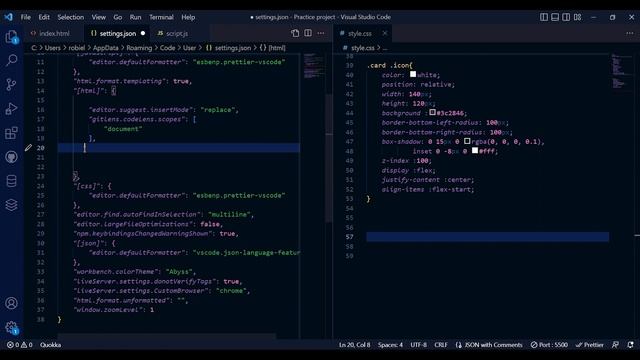Click the [html] breadcrumb segment
Screen dimensions: 640x360
277,48
